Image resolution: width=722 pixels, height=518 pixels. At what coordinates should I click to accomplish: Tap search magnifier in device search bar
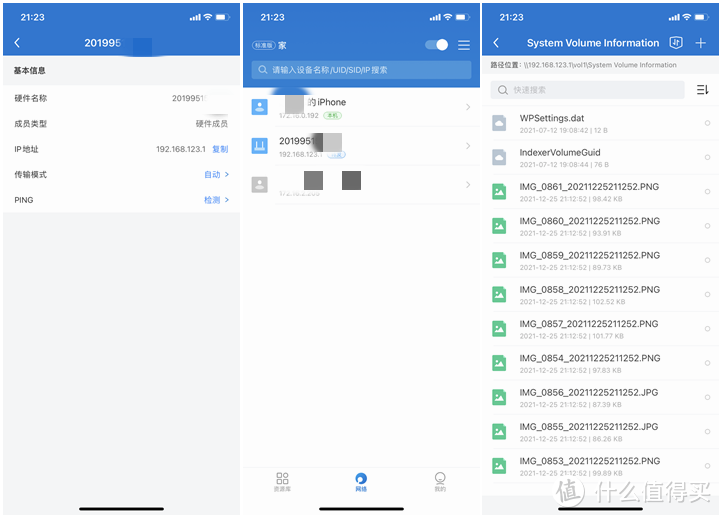262,70
